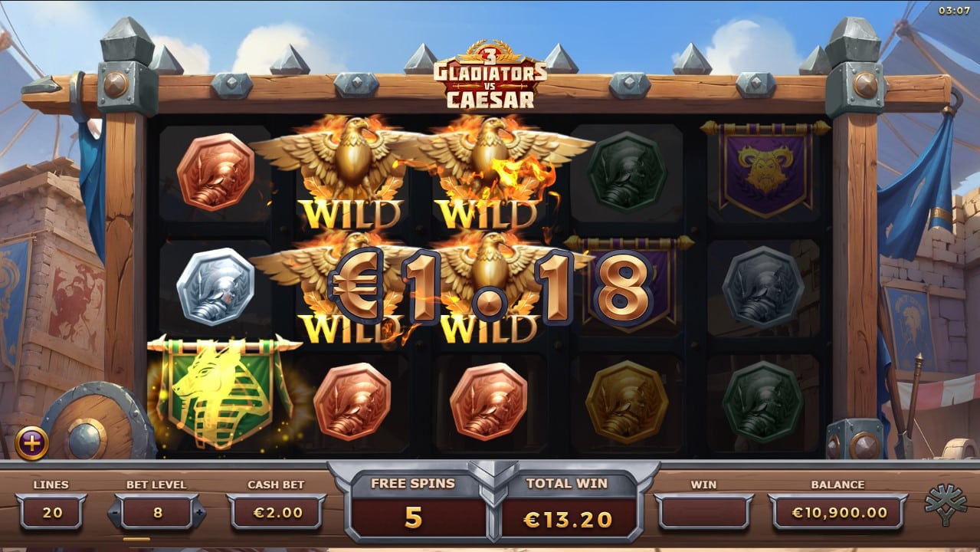
Task: Select the bronze helmet coin in top-left reel
Action: click(215, 172)
